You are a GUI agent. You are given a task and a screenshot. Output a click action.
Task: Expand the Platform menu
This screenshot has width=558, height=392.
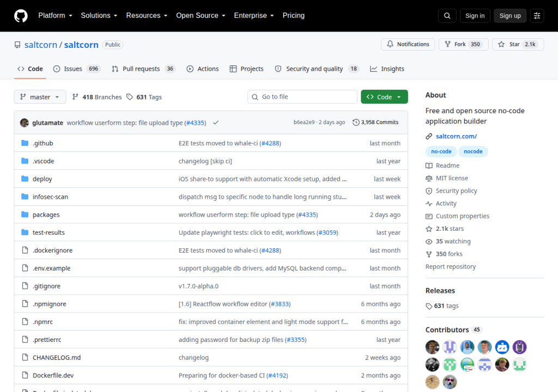click(55, 16)
